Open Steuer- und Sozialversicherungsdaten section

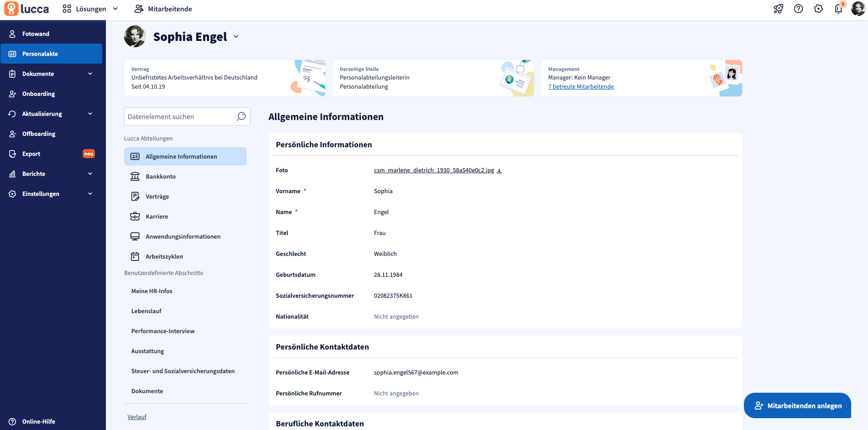185,371
